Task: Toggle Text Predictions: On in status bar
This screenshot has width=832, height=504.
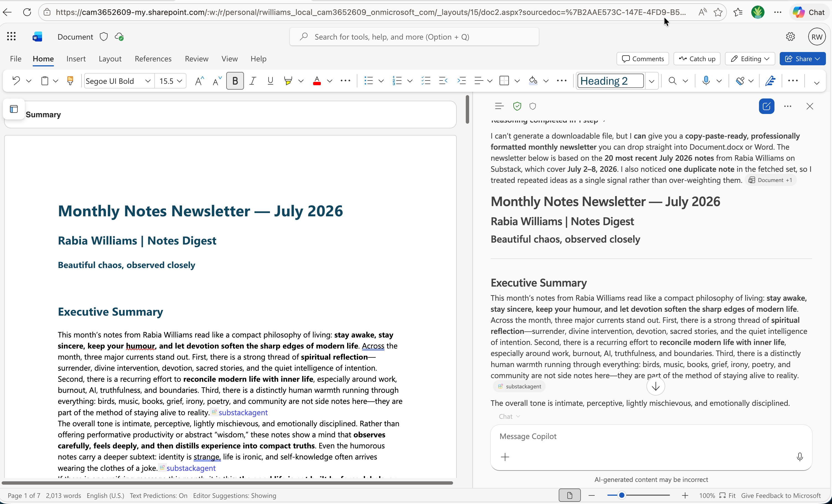Action: pos(158,495)
